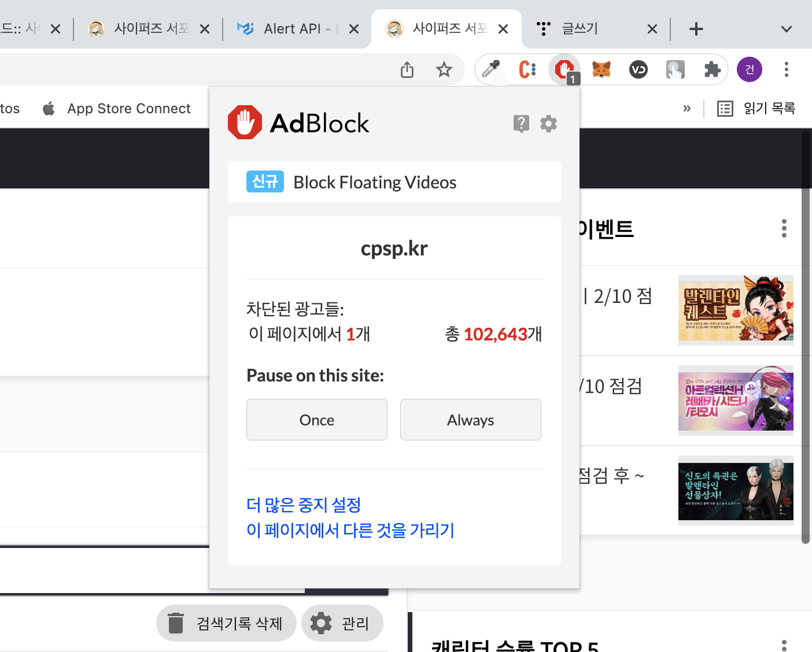Open the VD circular extension icon
This screenshot has width=812, height=652.
(638, 69)
